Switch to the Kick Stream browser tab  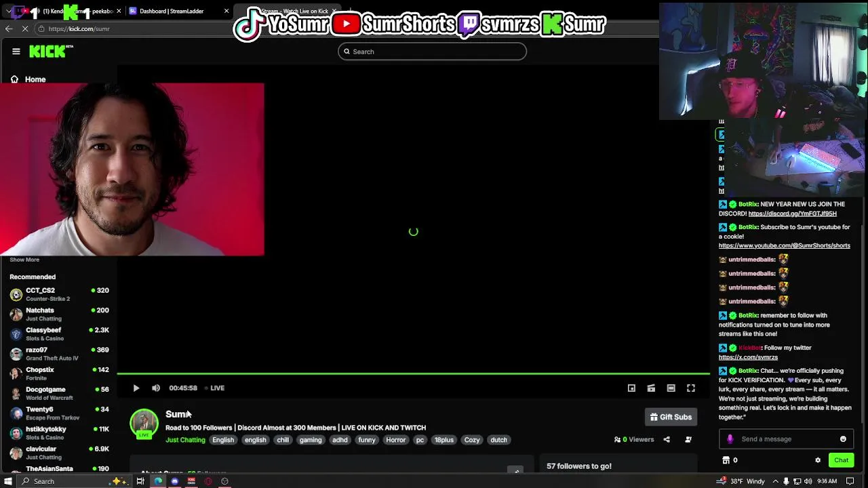coord(288,11)
